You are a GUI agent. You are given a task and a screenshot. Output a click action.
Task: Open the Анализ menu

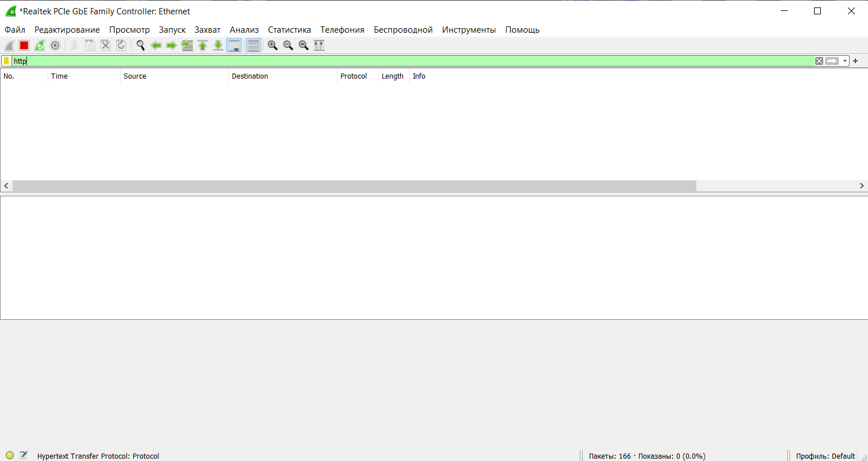[x=244, y=30]
